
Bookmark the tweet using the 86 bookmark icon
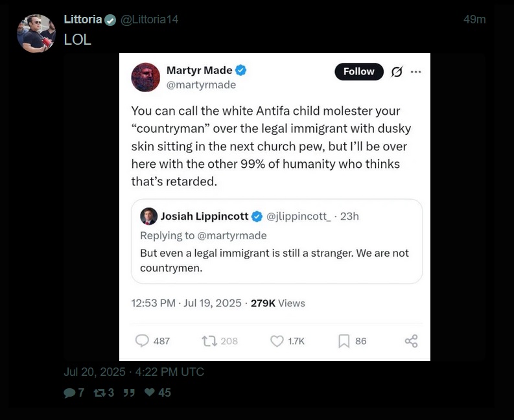point(344,341)
